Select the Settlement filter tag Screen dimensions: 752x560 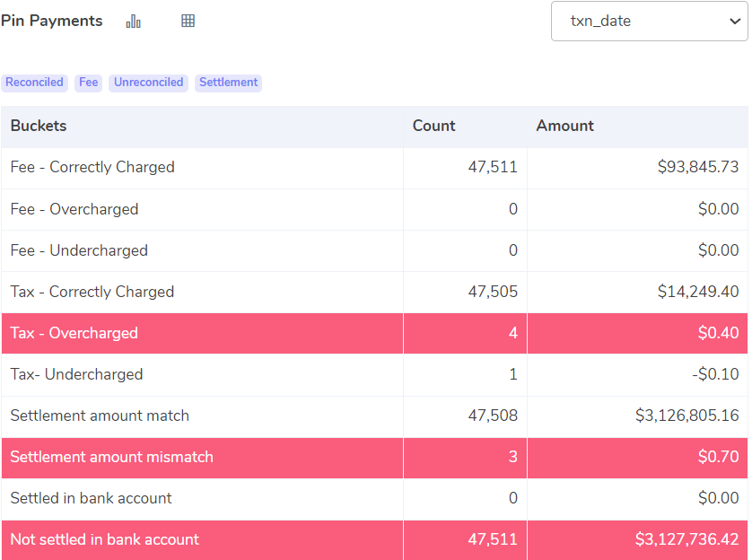click(228, 83)
